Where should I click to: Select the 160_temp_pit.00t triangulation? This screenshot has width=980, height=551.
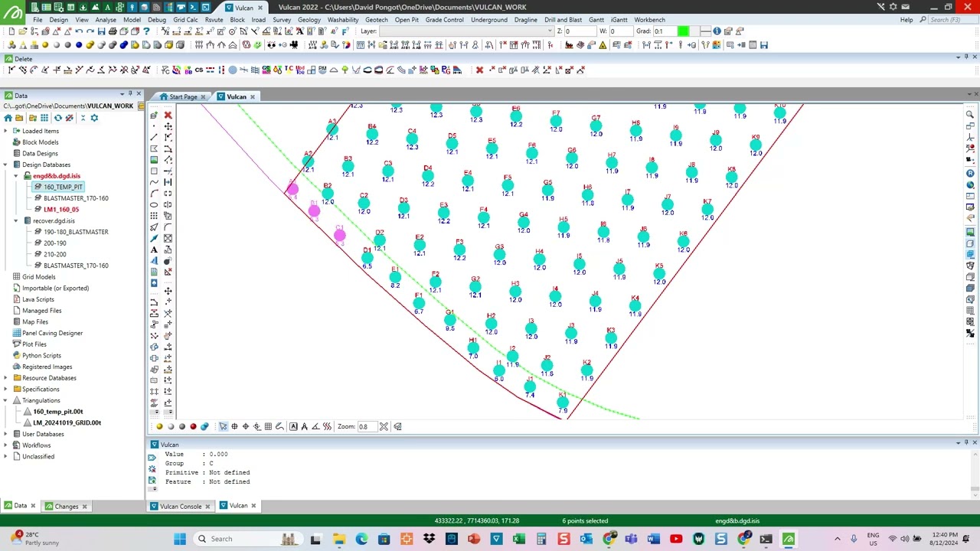coord(58,412)
